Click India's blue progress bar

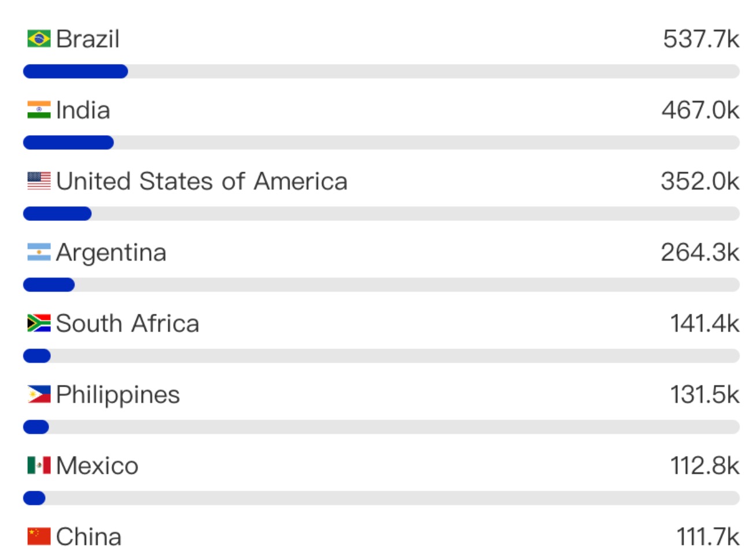click(68, 143)
